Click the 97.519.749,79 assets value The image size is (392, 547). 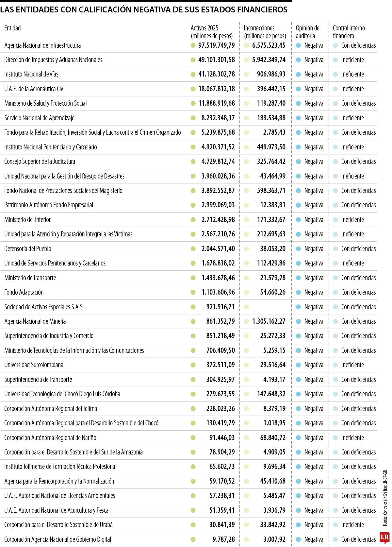pos(217,45)
